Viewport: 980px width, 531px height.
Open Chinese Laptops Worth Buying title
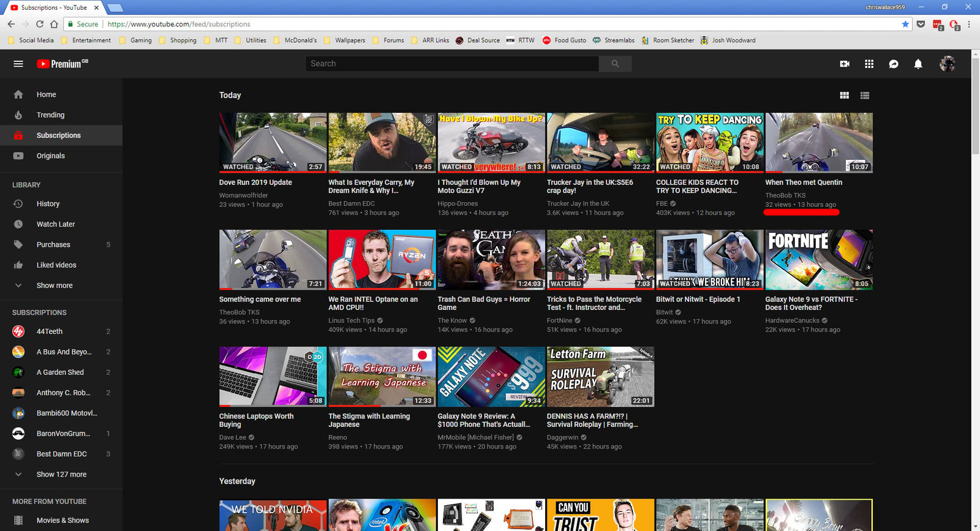[256, 420]
